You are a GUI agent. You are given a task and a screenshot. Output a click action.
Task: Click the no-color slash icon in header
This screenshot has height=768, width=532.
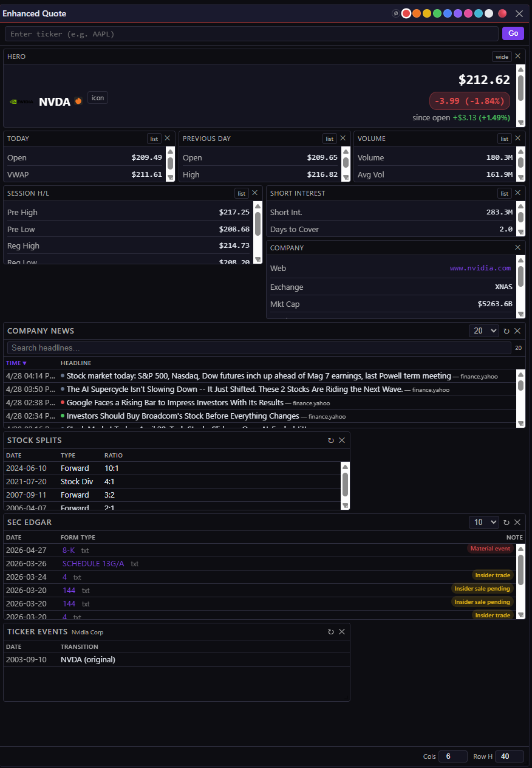(396, 13)
